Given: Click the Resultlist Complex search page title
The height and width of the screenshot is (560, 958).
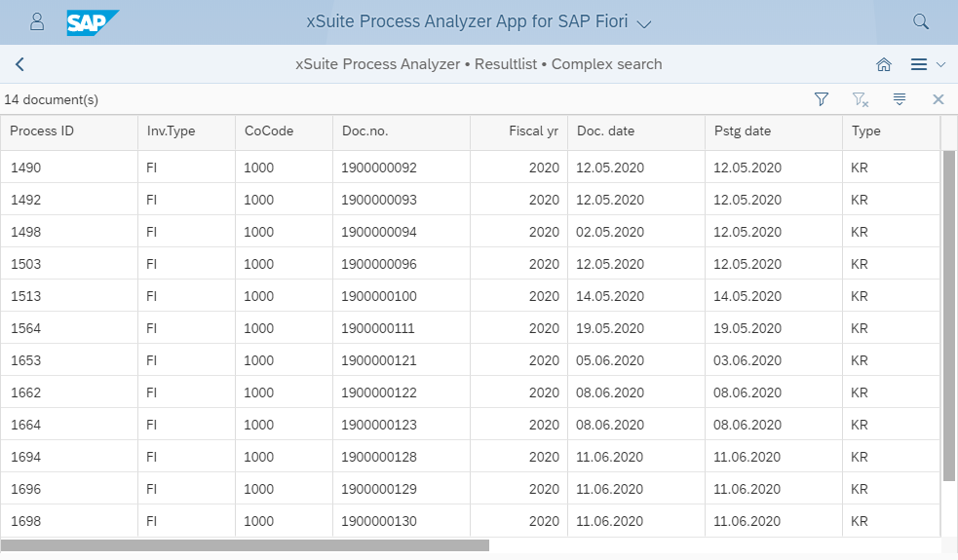Looking at the screenshot, I should (x=479, y=64).
